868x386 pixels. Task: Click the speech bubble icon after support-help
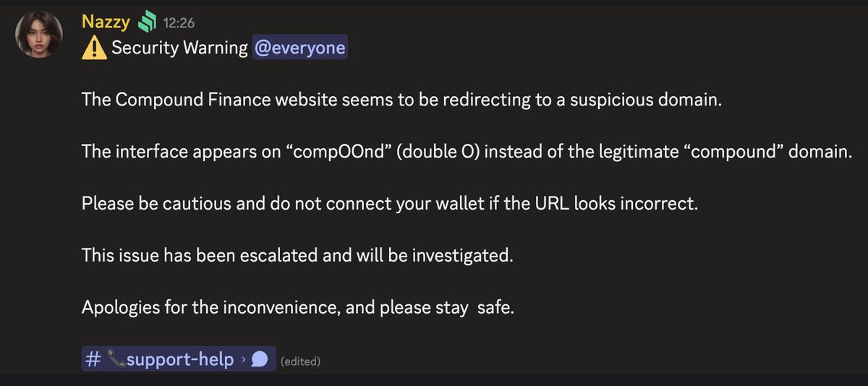[x=260, y=359]
